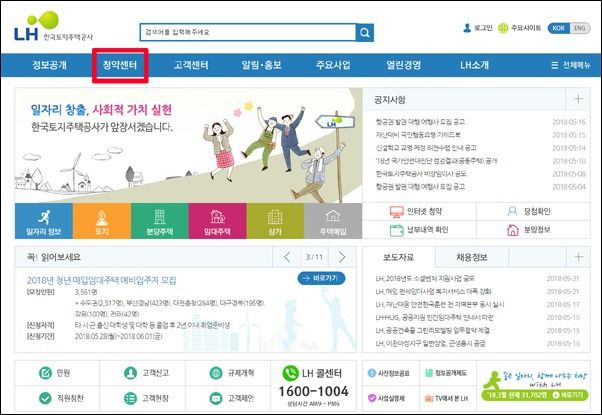Open the 정보공개 menu
Image resolution: width=602 pixels, height=415 pixels.
[x=49, y=65]
